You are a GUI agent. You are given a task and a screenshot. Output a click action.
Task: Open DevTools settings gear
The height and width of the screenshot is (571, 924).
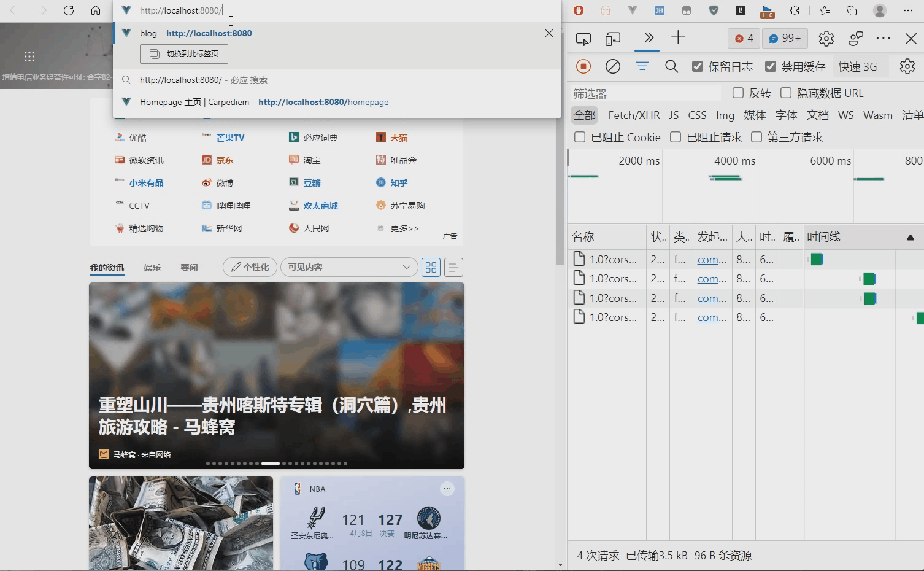[826, 39]
